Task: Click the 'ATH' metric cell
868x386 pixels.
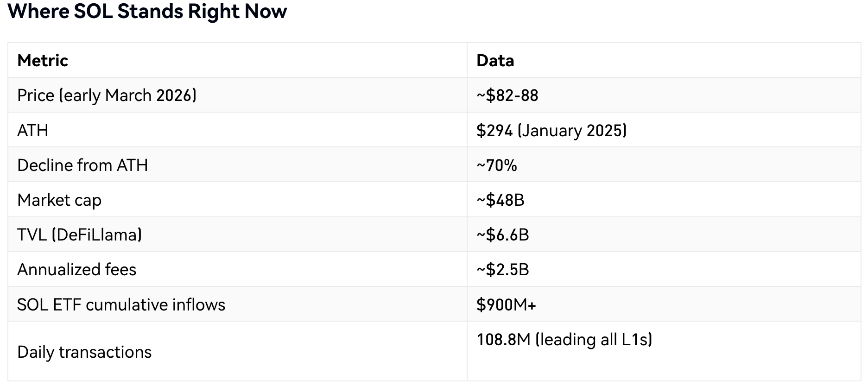Action: tap(32, 131)
